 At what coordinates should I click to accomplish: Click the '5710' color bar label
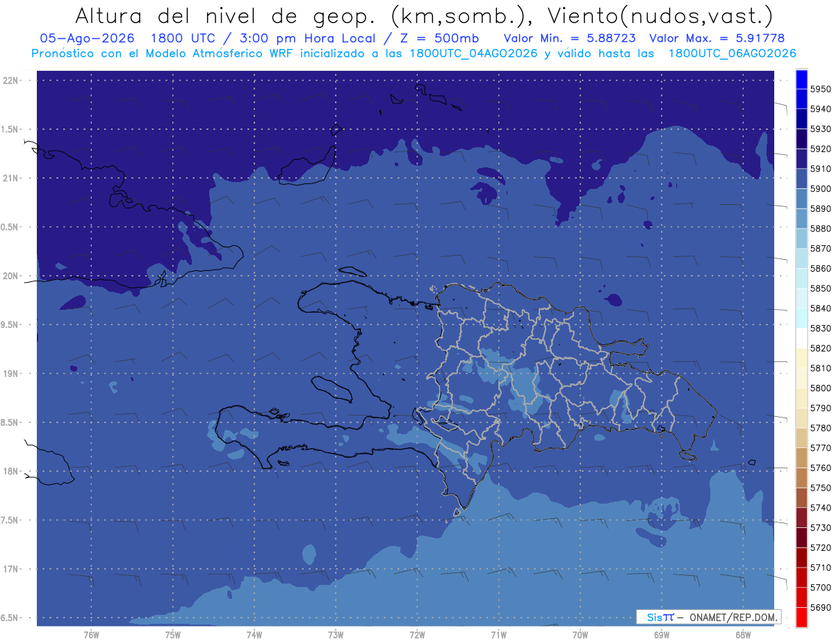tap(821, 568)
